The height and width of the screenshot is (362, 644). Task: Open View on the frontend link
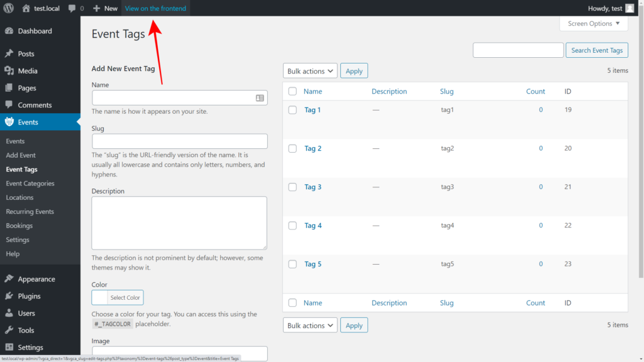click(155, 8)
